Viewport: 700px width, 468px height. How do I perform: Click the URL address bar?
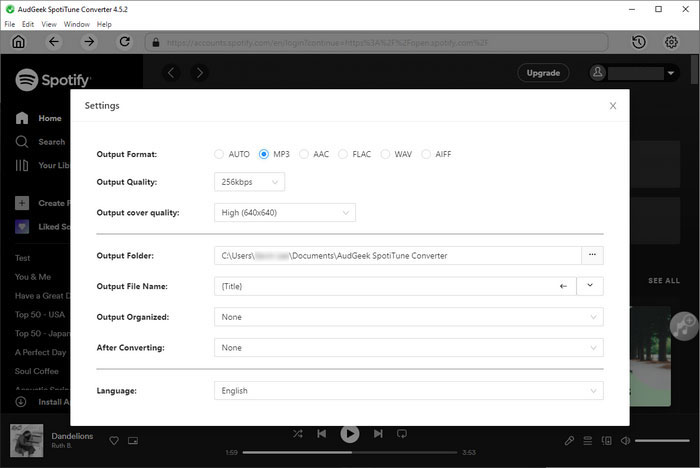point(376,42)
